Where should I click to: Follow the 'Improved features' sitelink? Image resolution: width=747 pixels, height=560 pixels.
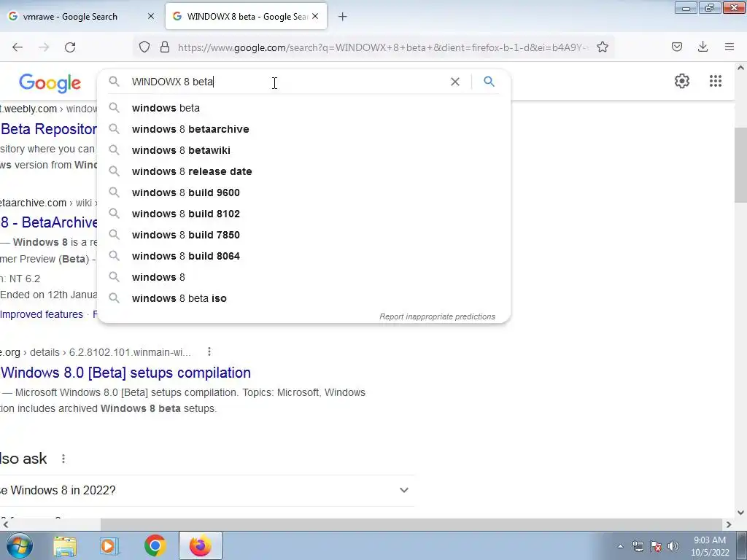[x=42, y=314]
